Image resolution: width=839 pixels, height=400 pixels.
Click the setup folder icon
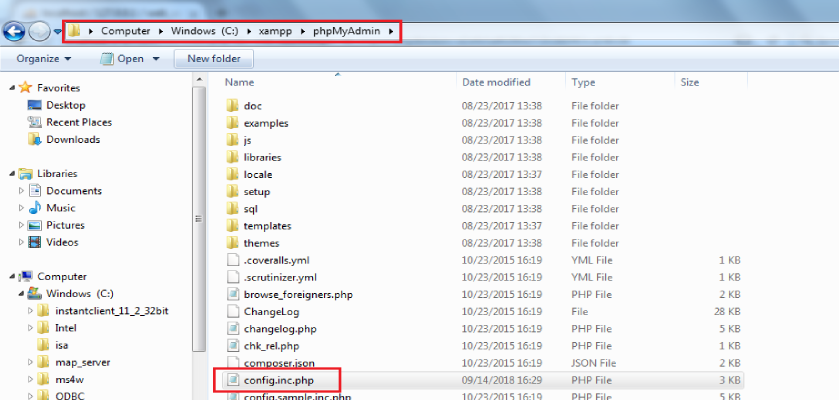coord(232,191)
